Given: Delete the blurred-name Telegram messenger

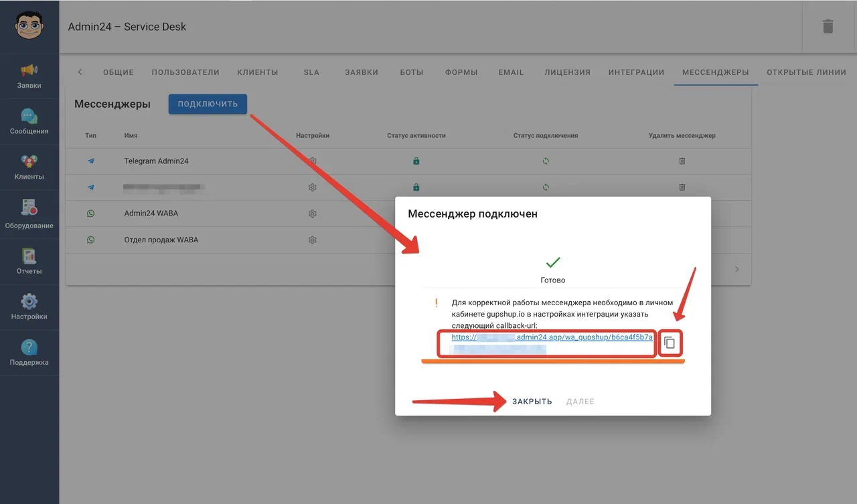Looking at the screenshot, I should 682,187.
